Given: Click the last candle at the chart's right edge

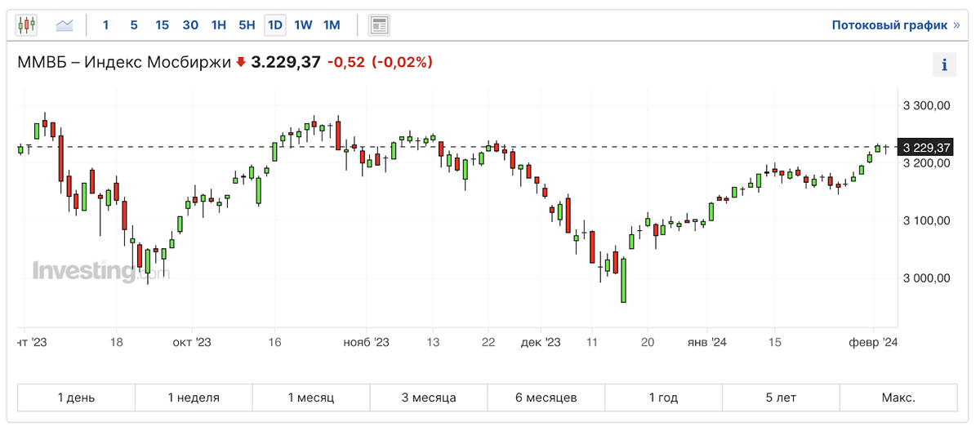Looking at the screenshot, I should click(x=886, y=148).
